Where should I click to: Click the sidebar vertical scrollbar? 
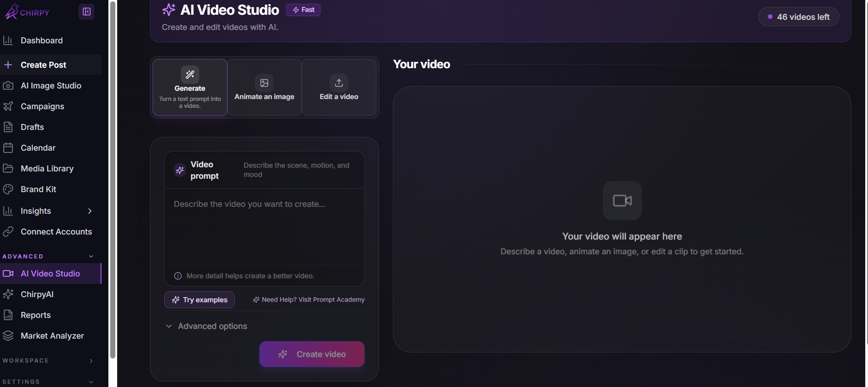113,180
